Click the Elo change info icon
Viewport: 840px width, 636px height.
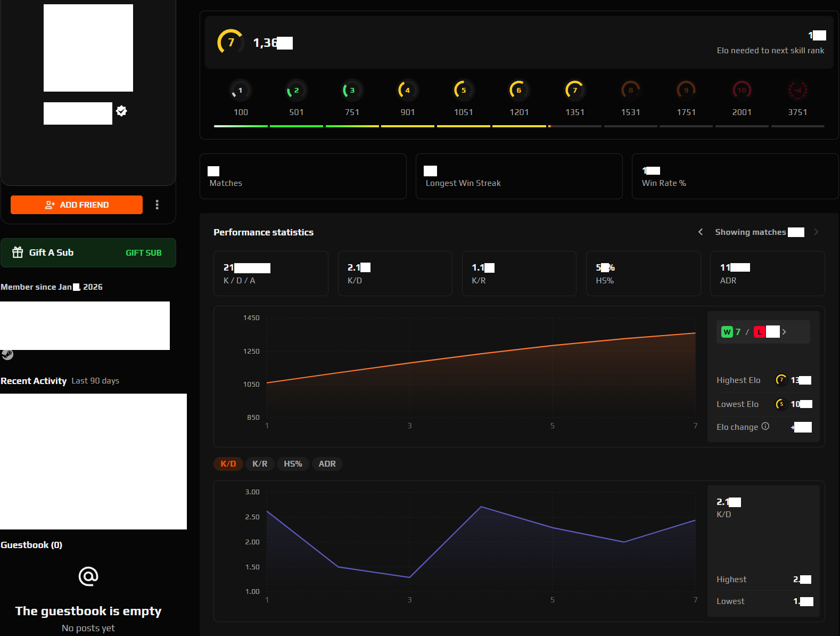tap(765, 426)
